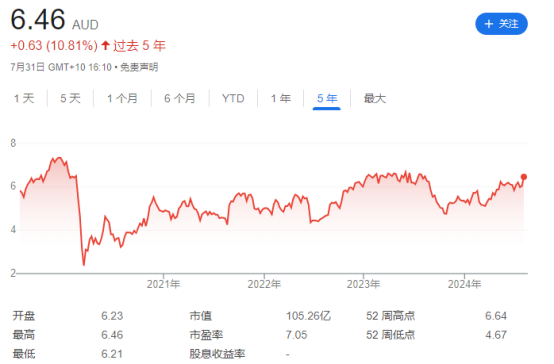The width and height of the screenshot is (554, 364).
Task: Open the 免责声明 disclaimer link
Action: pyautogui.click(x=139, y=67)
